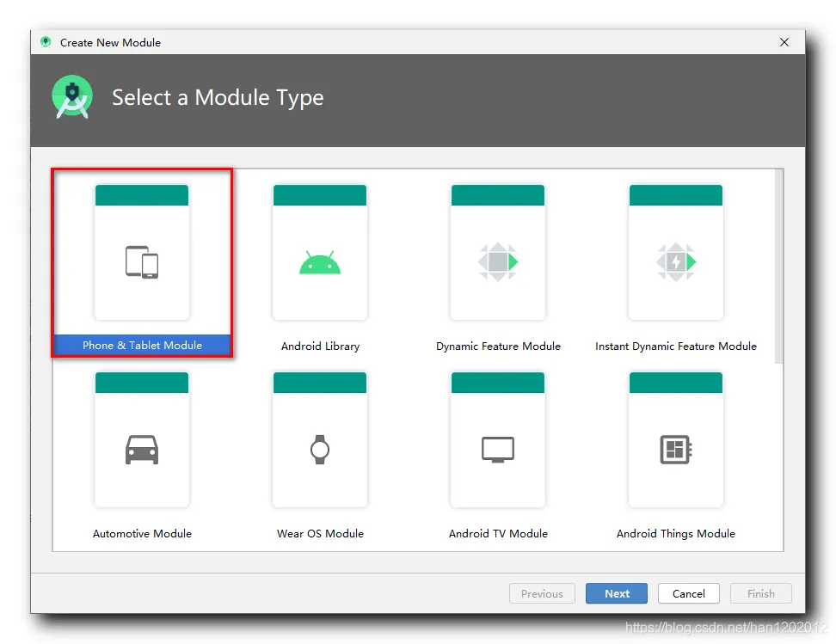
Task: Cancel the Create New Module dialog
Action: pos(689,593)
